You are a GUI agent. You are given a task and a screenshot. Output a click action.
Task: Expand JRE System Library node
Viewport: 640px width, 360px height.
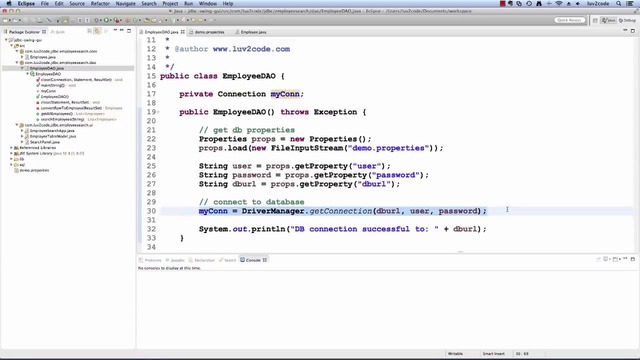click(11, 153)
